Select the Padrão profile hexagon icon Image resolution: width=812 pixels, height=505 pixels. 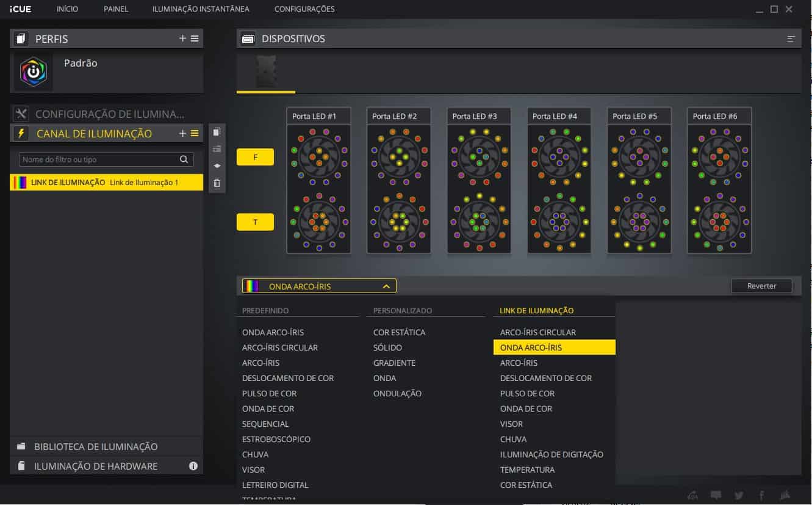tap(34, 71)
